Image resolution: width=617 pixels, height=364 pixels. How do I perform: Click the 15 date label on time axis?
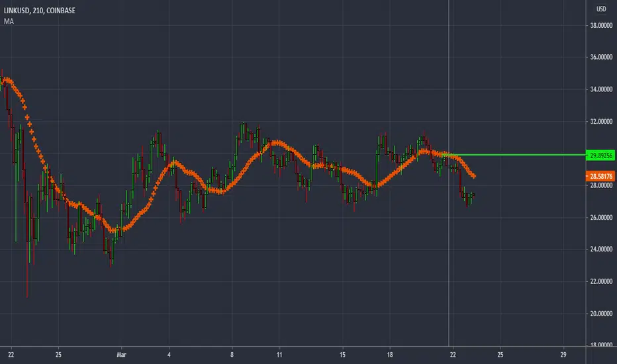[x=343, y=355]
